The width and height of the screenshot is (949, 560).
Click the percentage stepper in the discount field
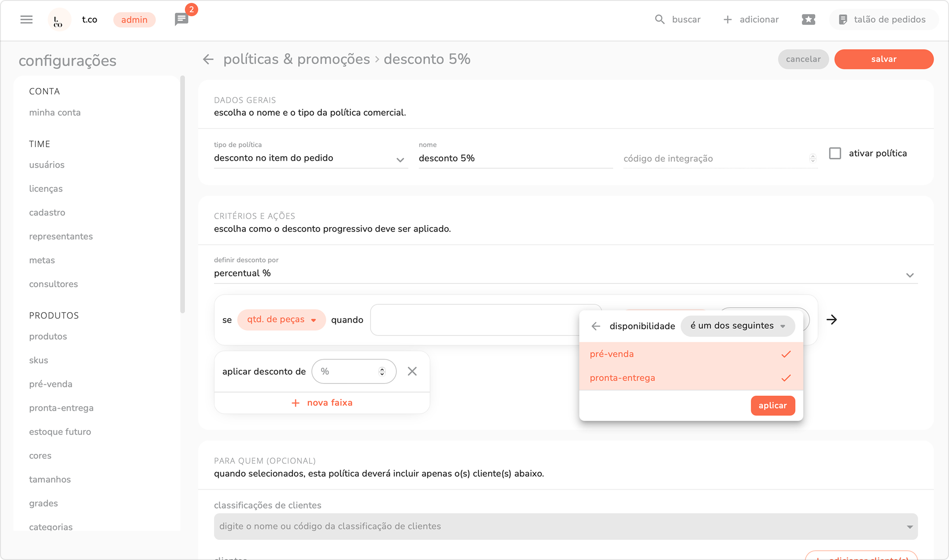point(382,371)
